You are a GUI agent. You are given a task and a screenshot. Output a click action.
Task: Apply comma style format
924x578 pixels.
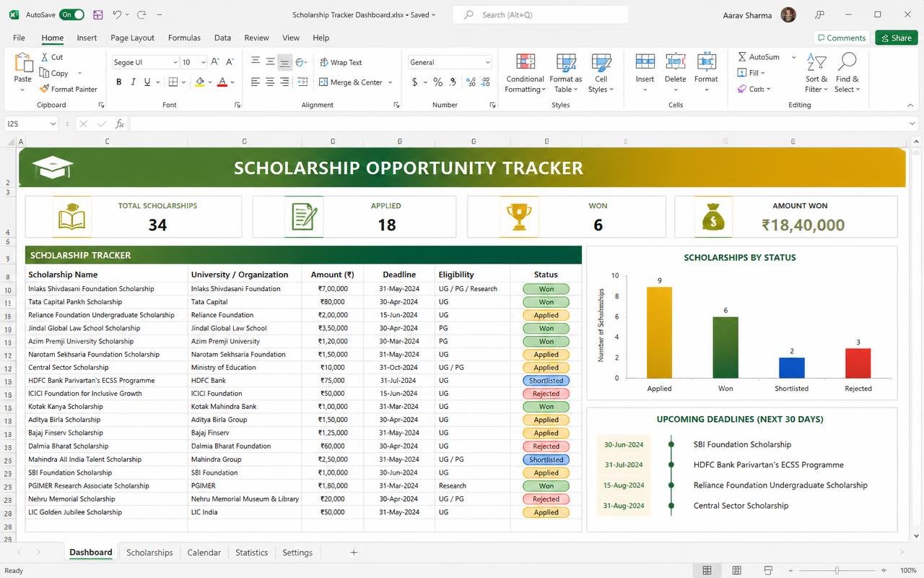[453, 82]
